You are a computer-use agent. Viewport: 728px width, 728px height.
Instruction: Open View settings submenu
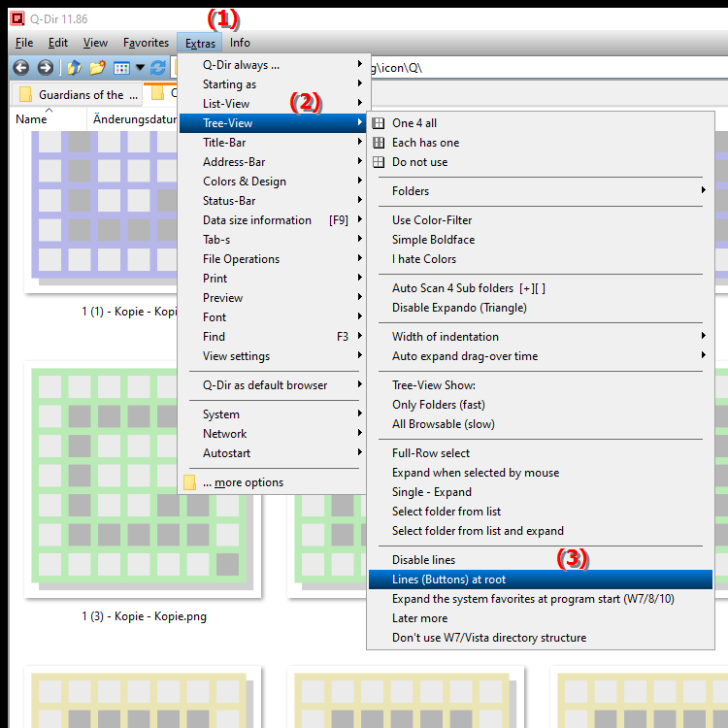pyautogui.click(x=273, y=356)
